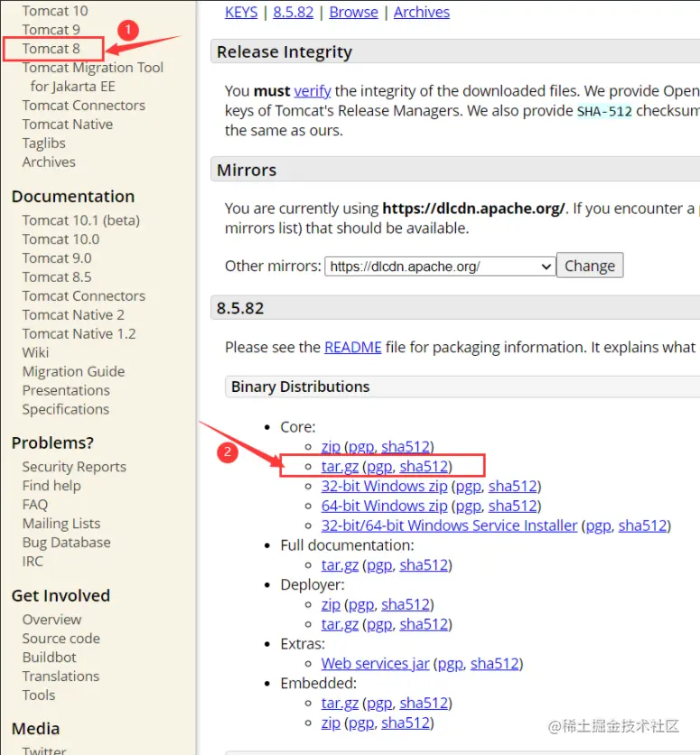
Task: Open the Buildbot link
Action: (x=50, y=657)
